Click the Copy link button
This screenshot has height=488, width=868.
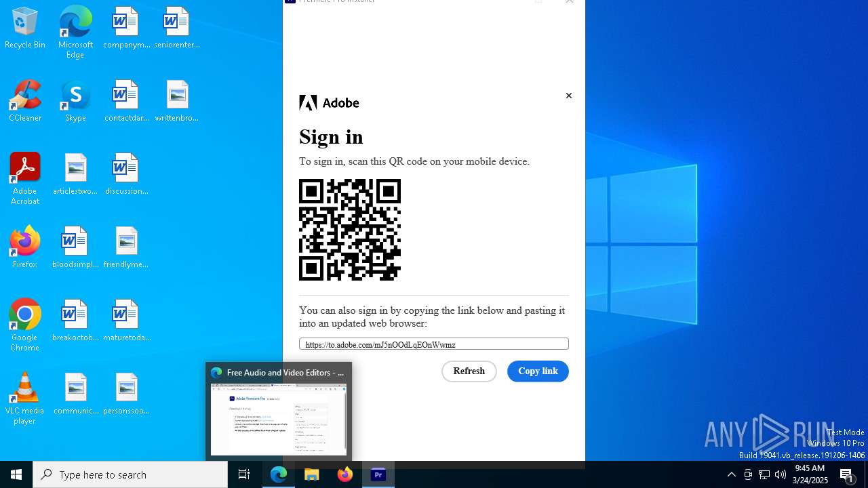click(538, 371)
